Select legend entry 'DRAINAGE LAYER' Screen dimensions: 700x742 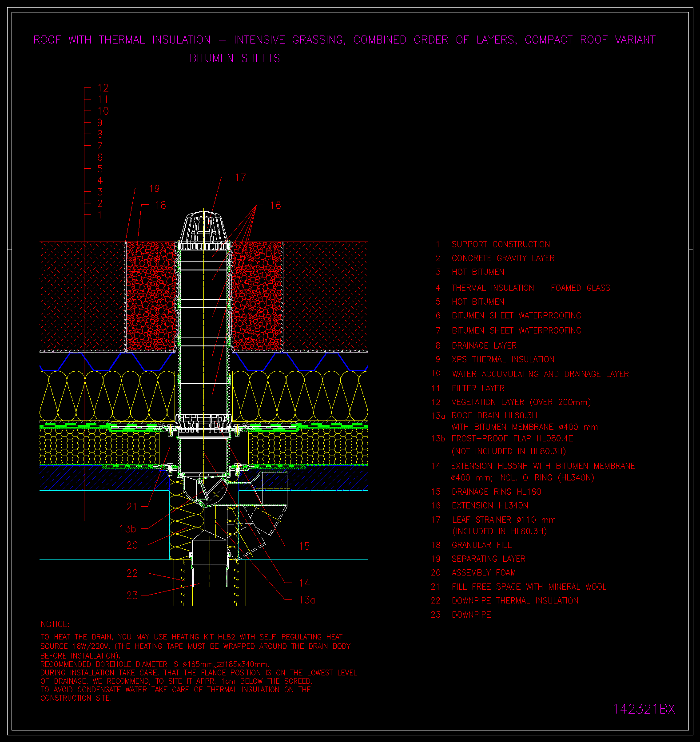[x=484, y=346]
